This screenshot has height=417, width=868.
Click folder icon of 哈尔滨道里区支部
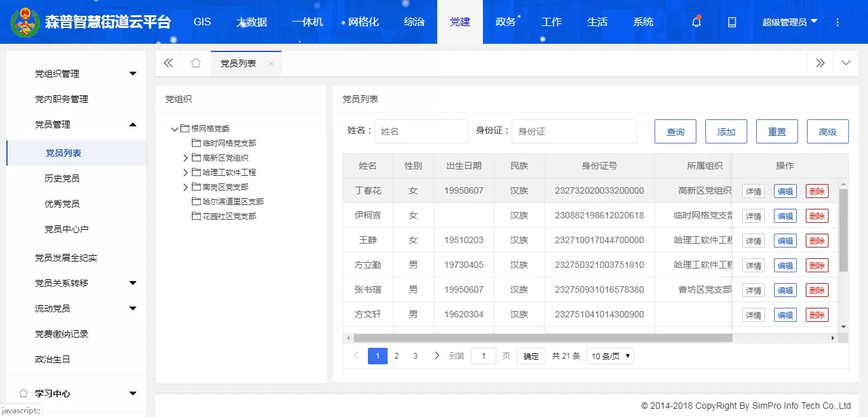tap(196, 201)
